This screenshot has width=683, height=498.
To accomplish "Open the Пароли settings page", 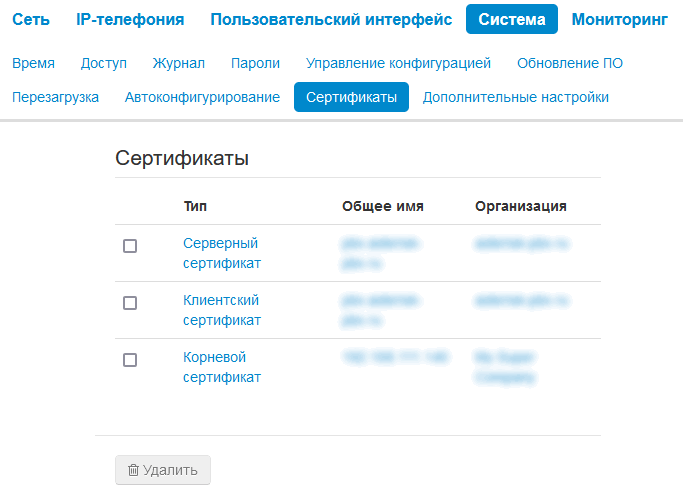I will tap(255, 63).
